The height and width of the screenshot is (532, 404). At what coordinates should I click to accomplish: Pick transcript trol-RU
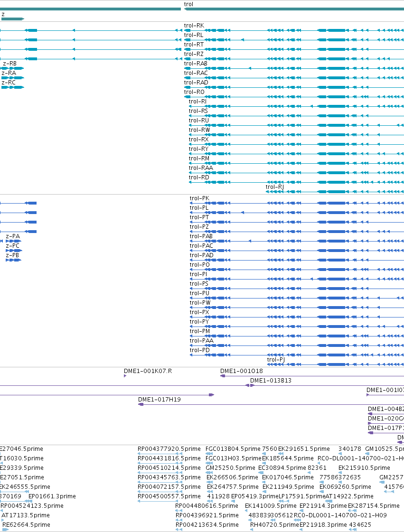coord(199,121)
